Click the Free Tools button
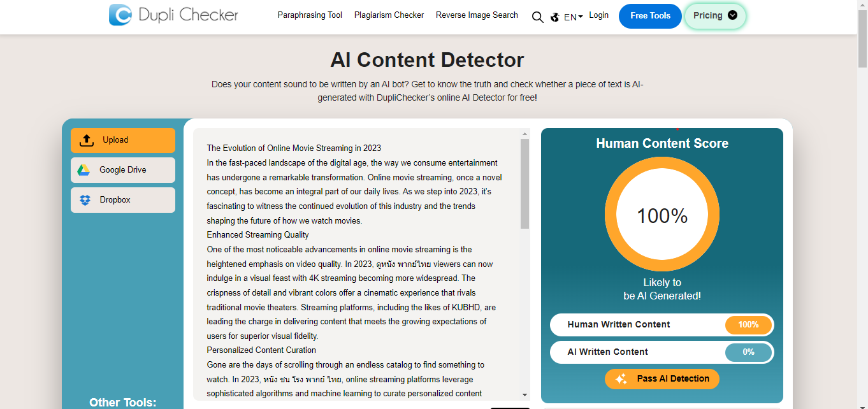This screenshot has width=868, height=409. (650, 16)
